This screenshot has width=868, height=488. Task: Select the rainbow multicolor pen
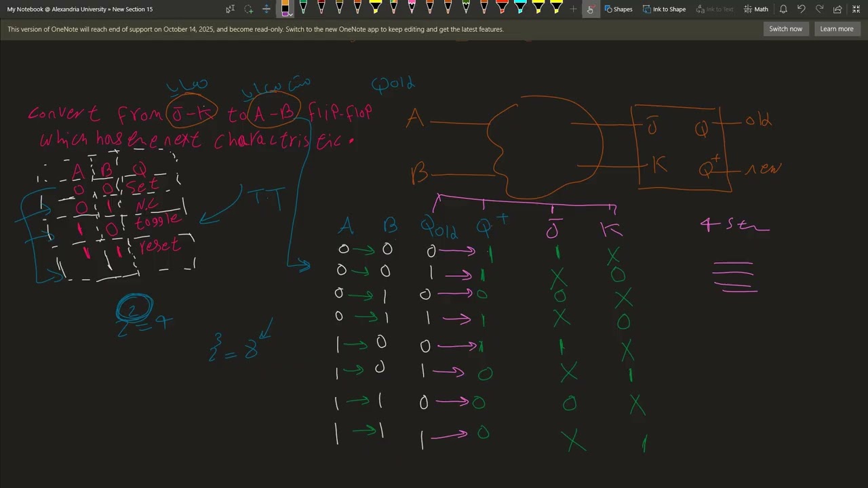point(393,8)
